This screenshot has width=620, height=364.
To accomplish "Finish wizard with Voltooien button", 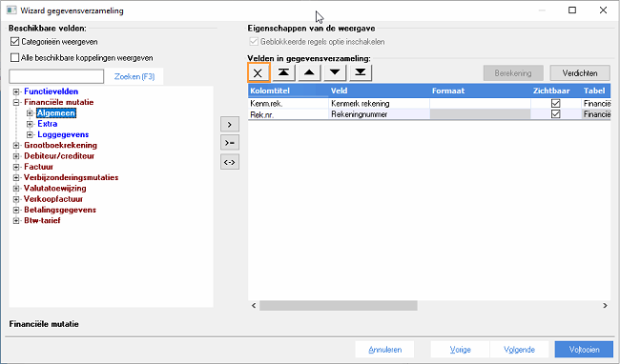I will click(x=584, y=350).
